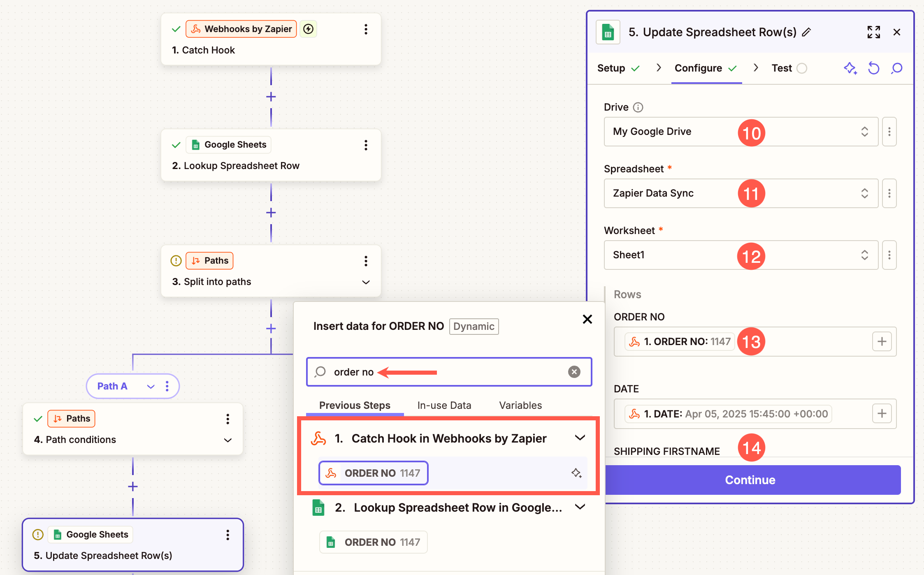
Task: Click the search magnifier icon in panel toolbar
Action: click(x=896, y=68)
